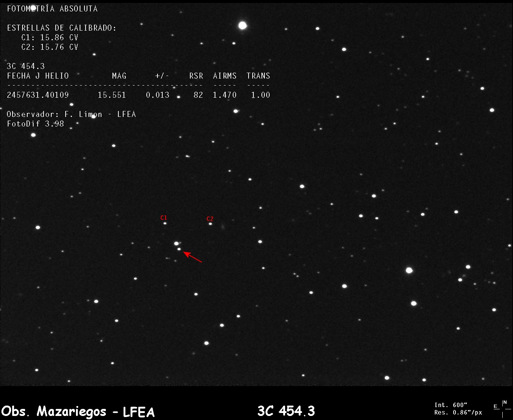
Task: Click the '+/-' column header
Action: [162, 76]
